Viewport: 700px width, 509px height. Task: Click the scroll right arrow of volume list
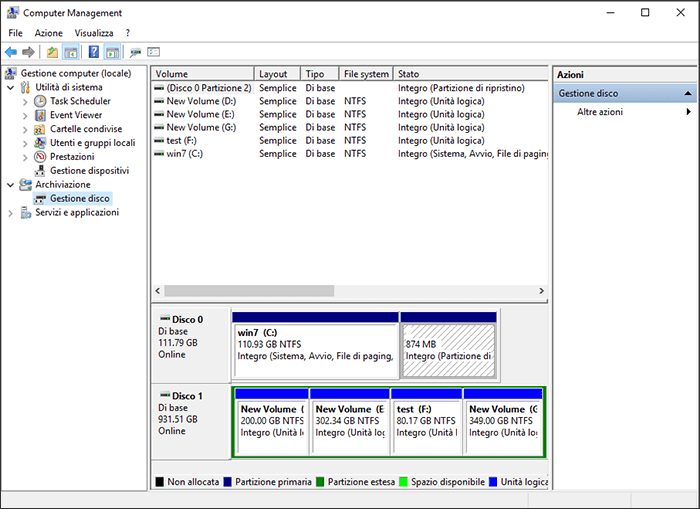[542, 291]
